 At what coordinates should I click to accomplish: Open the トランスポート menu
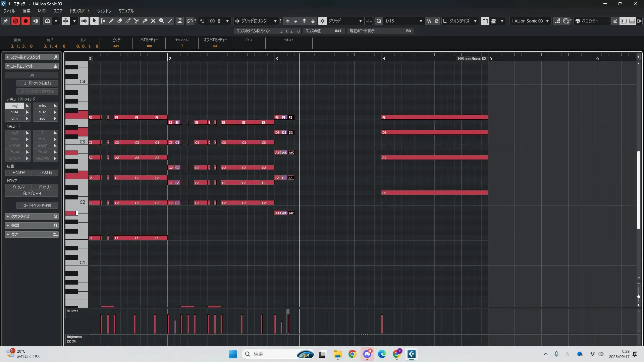79,11
